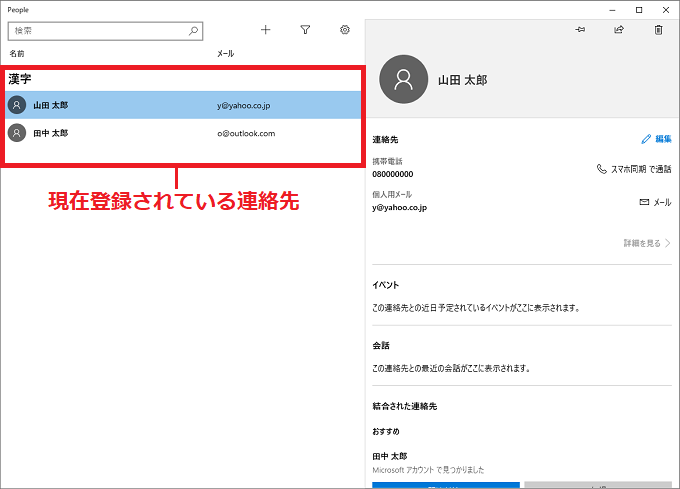Viewport: 680px width, 489px height.
Task: Click the phone handset icon
Action: coord(602,169)
